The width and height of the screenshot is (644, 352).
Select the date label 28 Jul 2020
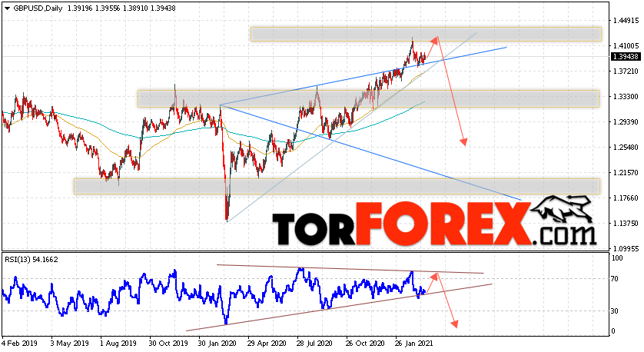315,344
